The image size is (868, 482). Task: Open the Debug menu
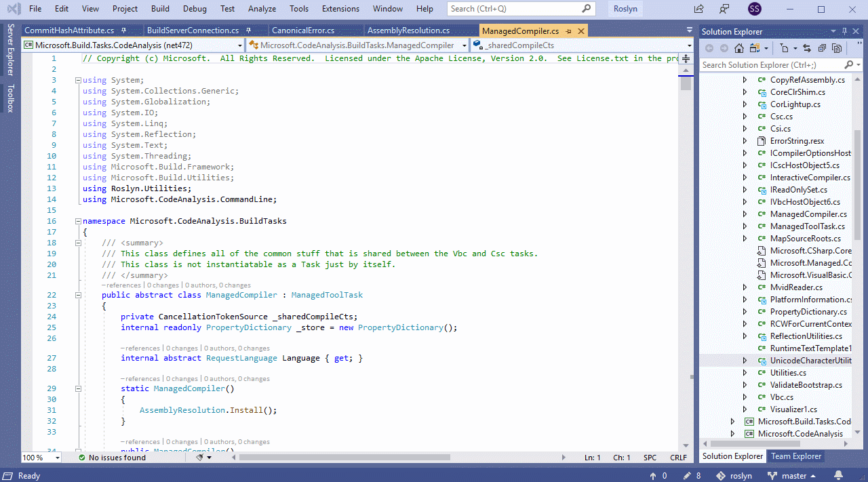coord(195,9)
